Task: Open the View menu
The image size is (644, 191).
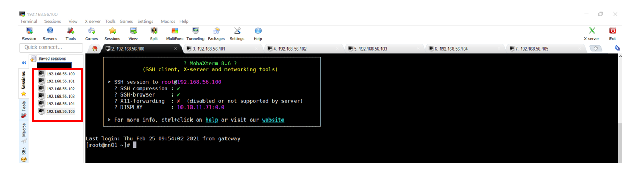Action: click(x=73, y=21)
